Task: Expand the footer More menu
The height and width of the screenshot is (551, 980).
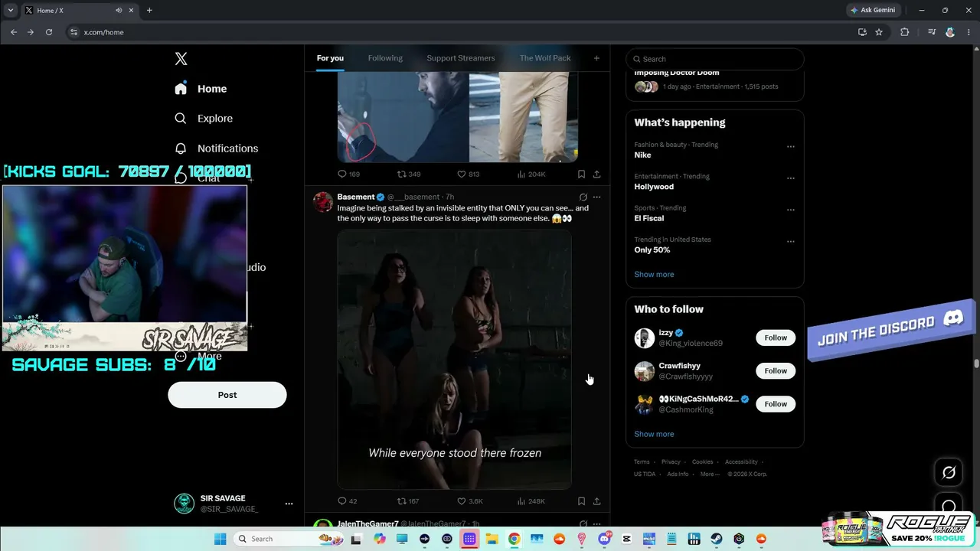Action: [x=710, y=474]
